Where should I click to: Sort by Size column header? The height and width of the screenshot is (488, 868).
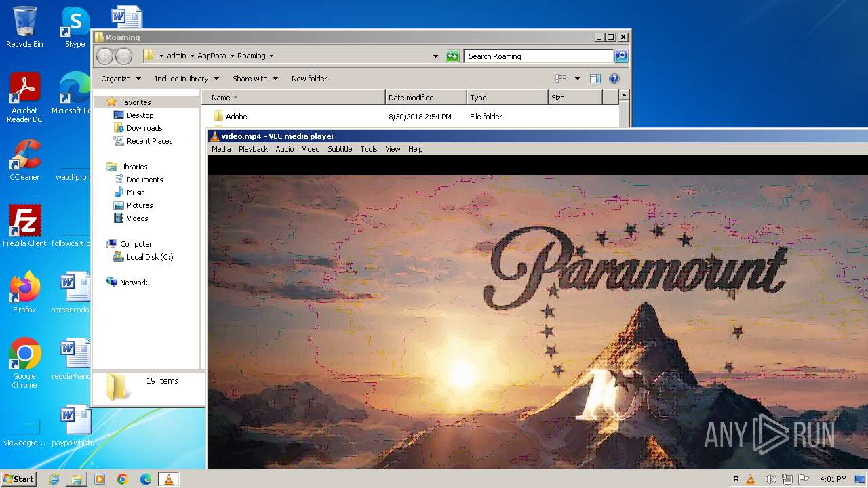click(575, 98)
